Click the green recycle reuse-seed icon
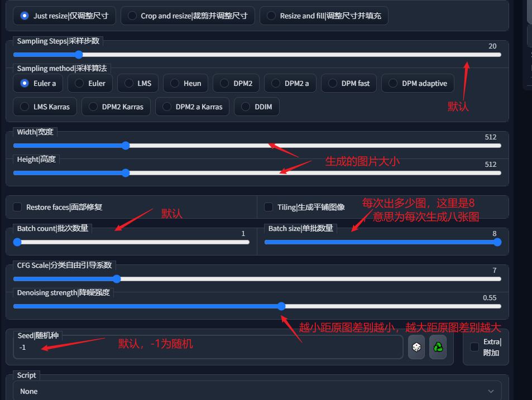532x400 pixels. point(438,347)
